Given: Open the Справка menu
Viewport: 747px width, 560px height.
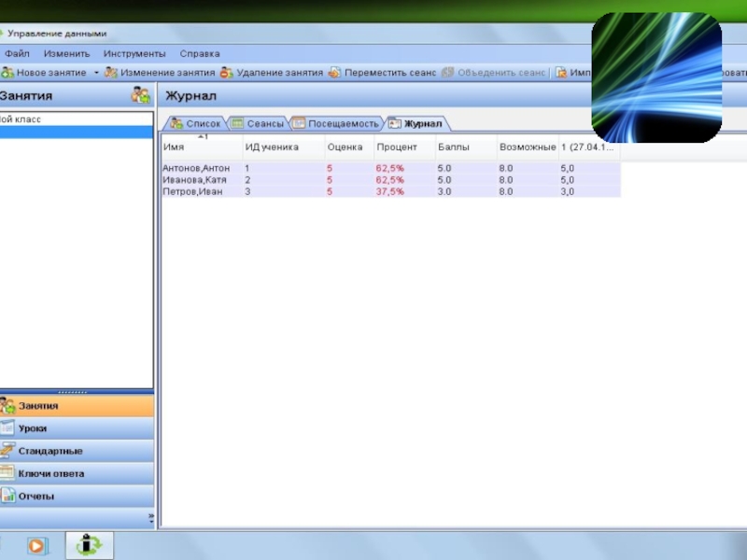Looking at the screenshot, I should coord(200,53).
